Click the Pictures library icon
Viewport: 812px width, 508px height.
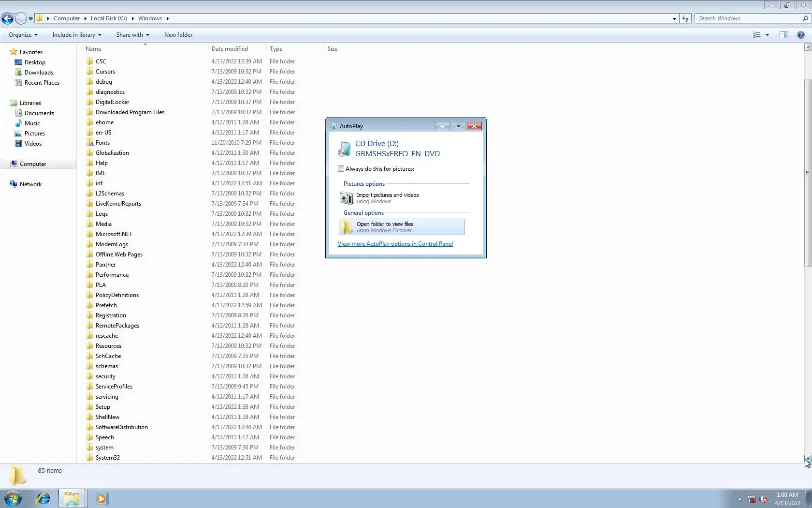tap(18, 133)
